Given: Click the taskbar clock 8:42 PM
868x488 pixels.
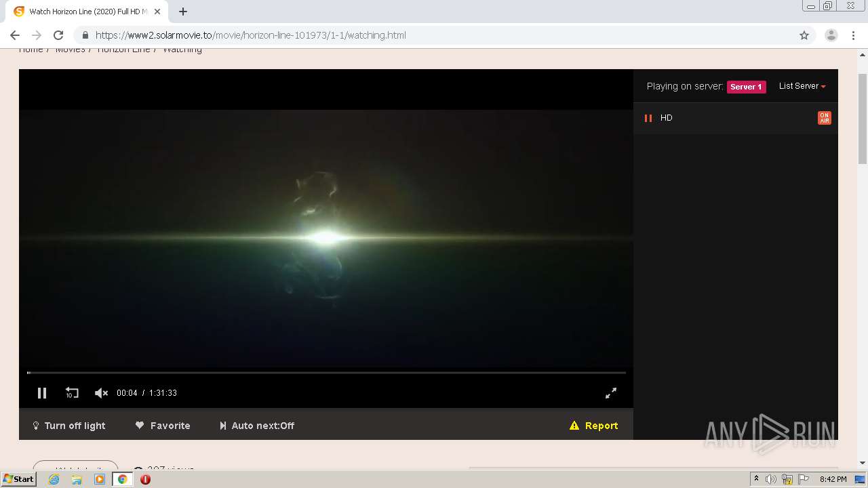Looking at the screenshot, I should [833, 479].
